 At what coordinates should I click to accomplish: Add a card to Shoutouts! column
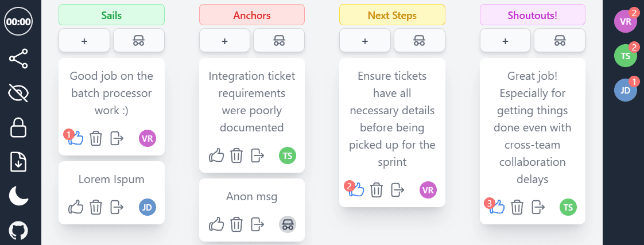505,40
